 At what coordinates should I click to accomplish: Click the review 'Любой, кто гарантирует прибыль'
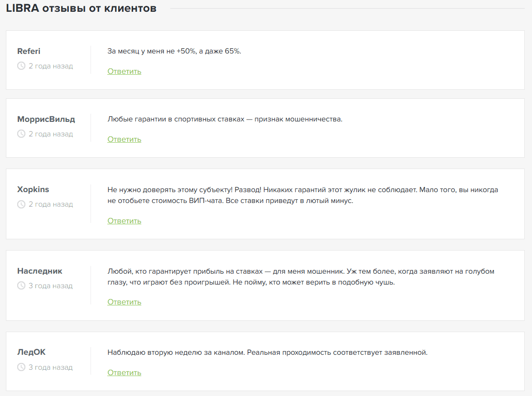click(301, 276)
